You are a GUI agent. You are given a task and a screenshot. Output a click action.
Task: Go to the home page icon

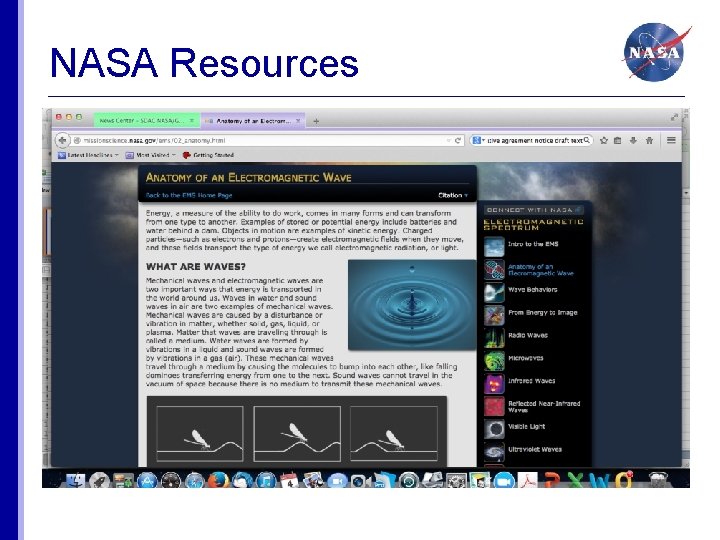[x=649, y=141]
